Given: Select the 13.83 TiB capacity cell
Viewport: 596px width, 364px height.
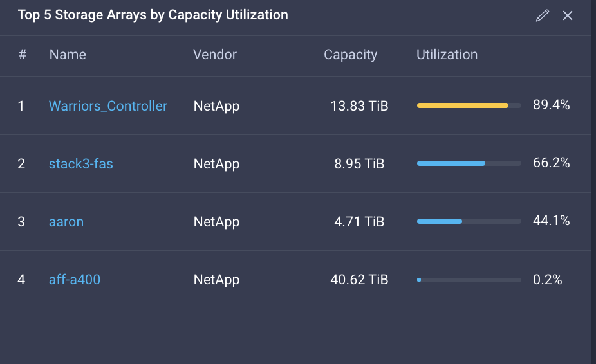Looking at the screenshot, I should tap(359, 106).
